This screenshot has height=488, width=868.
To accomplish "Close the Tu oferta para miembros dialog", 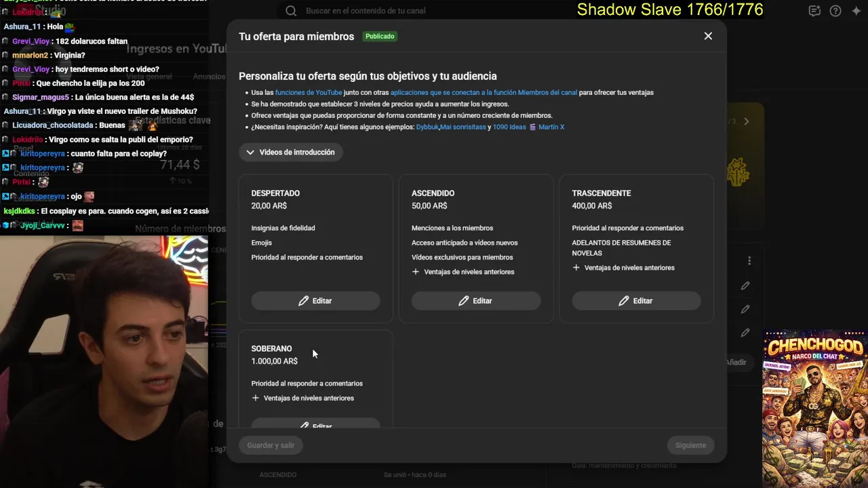I will click(708, 36).
